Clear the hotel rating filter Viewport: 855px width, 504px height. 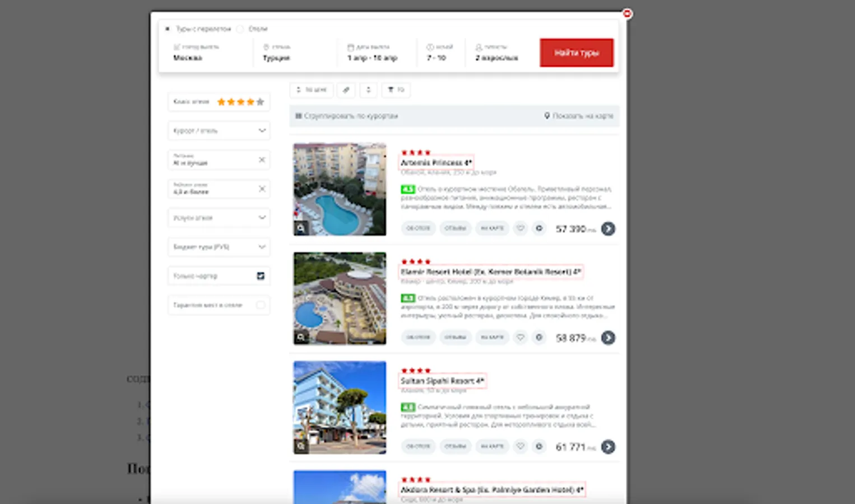(x=262, y=189)
